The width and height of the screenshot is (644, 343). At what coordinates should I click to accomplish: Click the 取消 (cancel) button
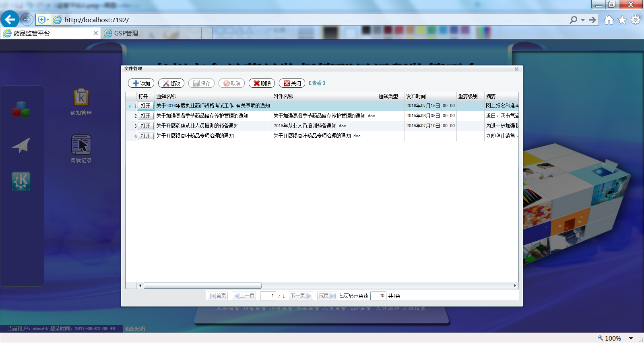pyautogui.click(x=231, y=83)
